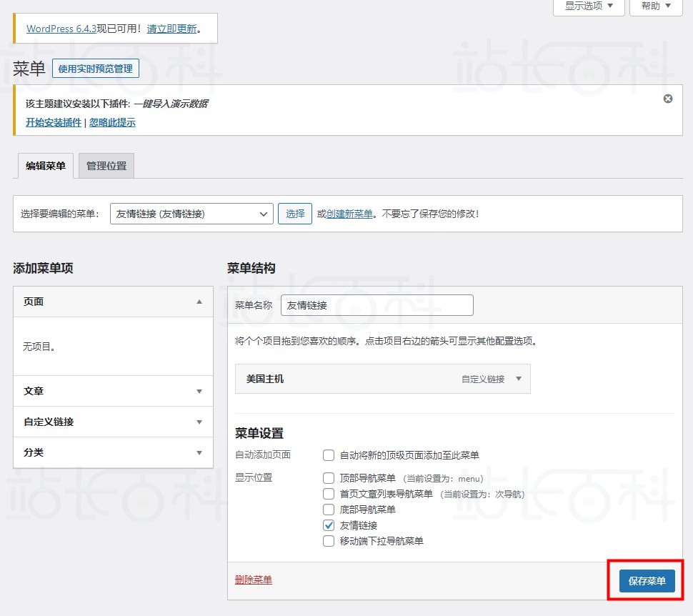Switch to the 管理位置 tab
The height and width of the screenshot is (616, 693).
(106, 166)
